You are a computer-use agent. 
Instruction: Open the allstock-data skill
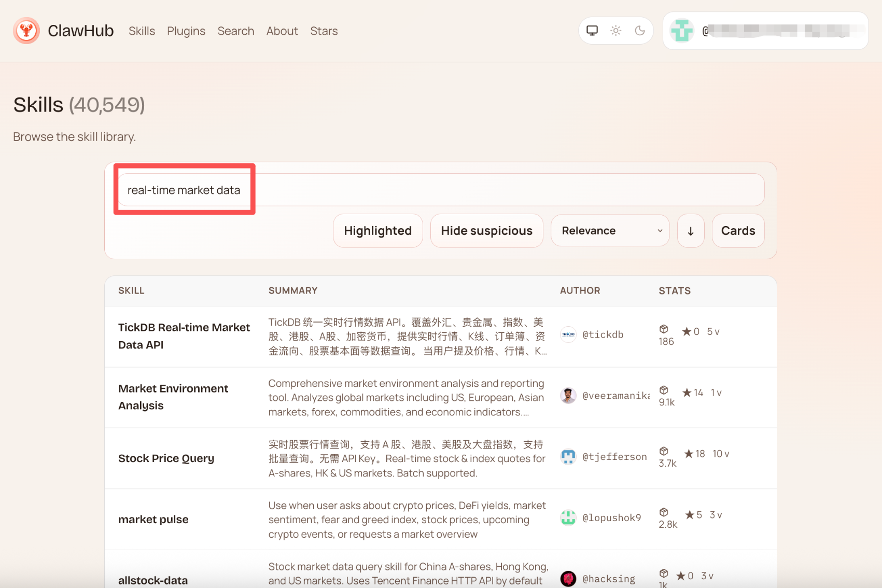coord(153,580)
